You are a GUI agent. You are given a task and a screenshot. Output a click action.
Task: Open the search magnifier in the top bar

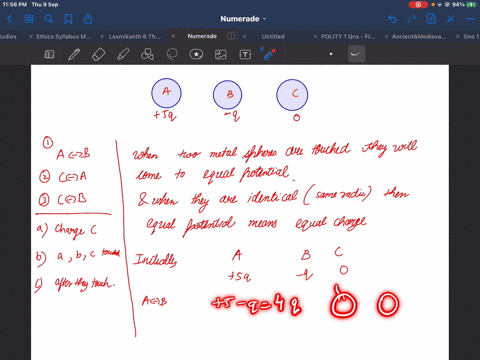click(x=49, y=19)
